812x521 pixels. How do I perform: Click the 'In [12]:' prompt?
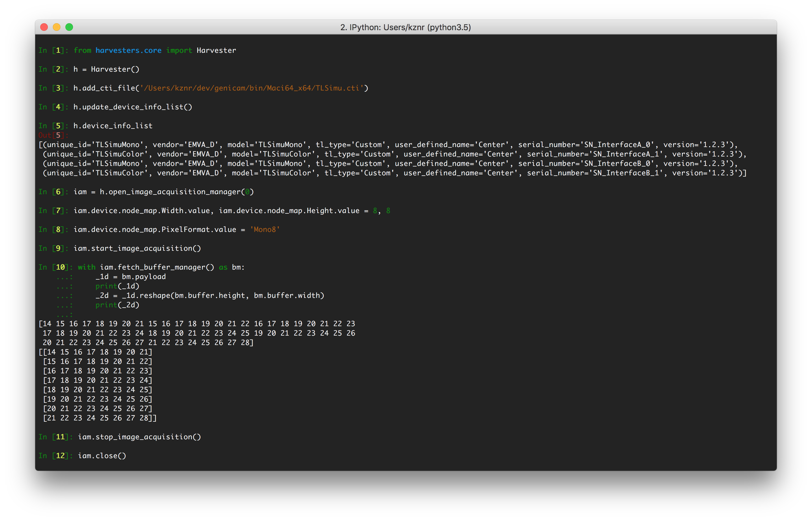pyautogui.click(x=56, y=456)
